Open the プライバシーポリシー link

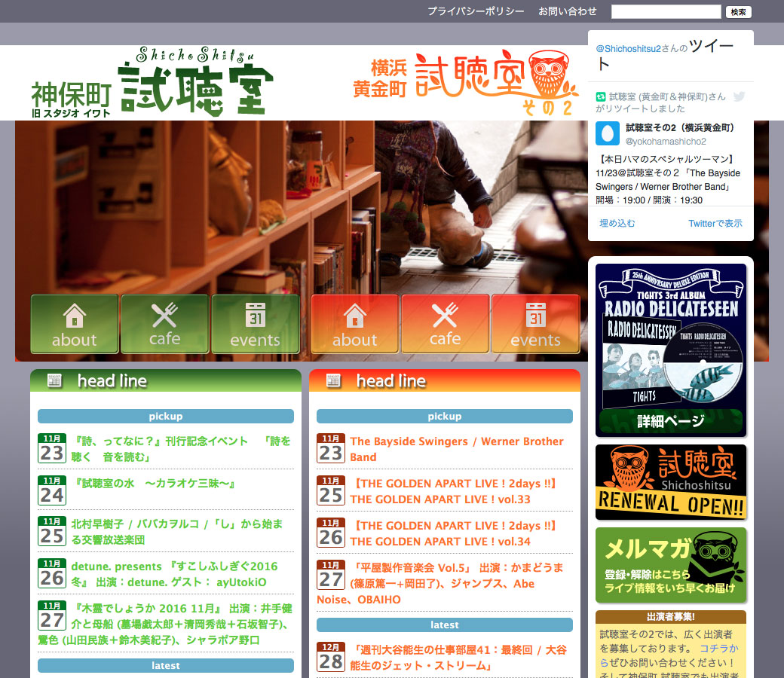point(476,11)
